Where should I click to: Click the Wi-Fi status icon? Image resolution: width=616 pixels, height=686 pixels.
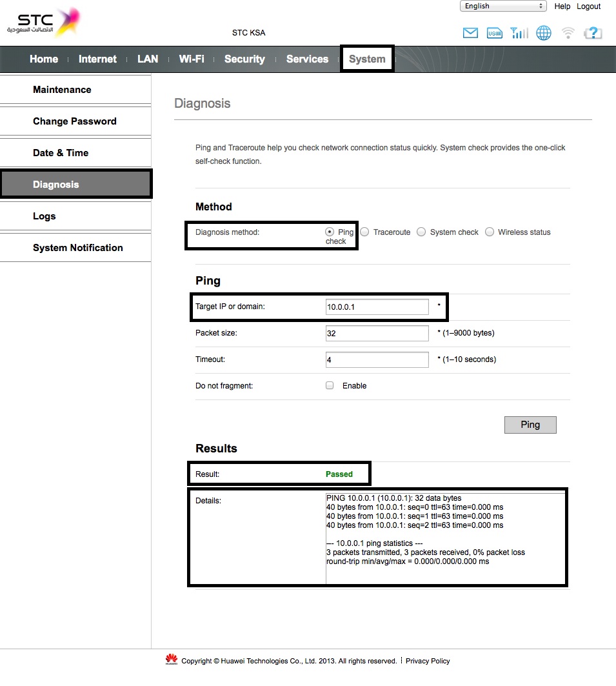coord(568,33)
